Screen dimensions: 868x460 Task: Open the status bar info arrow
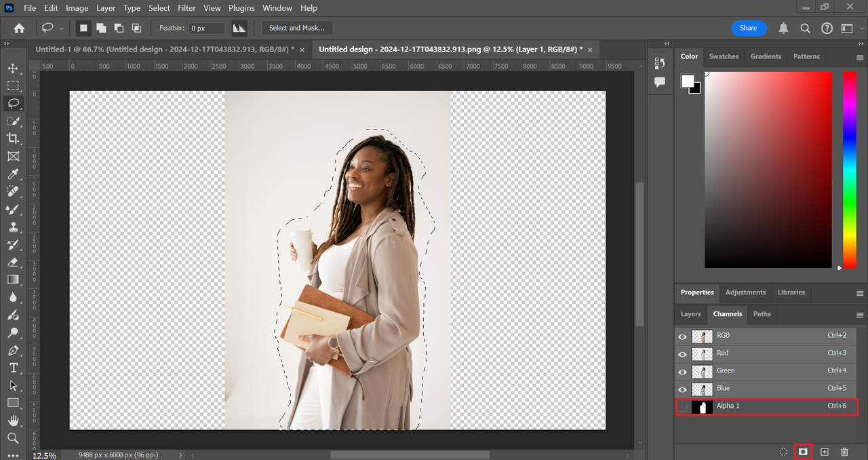(x=180, y=455)
